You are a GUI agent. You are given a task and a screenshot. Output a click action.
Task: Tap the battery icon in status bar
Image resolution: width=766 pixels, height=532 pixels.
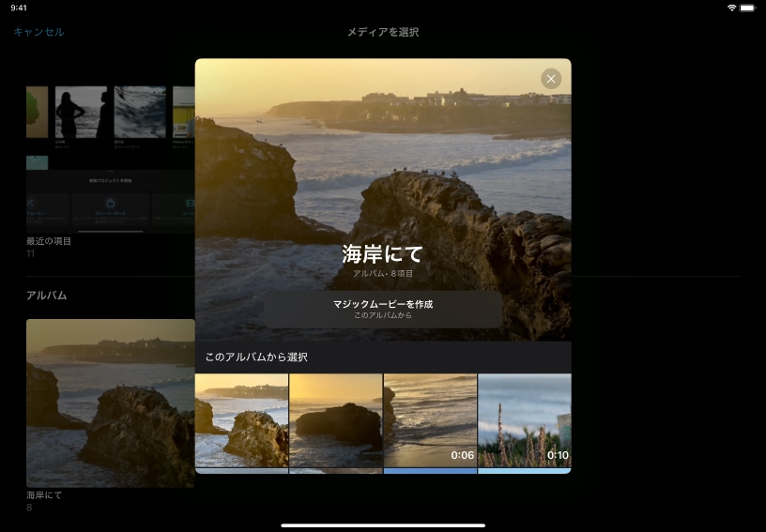tap(748, 8)
